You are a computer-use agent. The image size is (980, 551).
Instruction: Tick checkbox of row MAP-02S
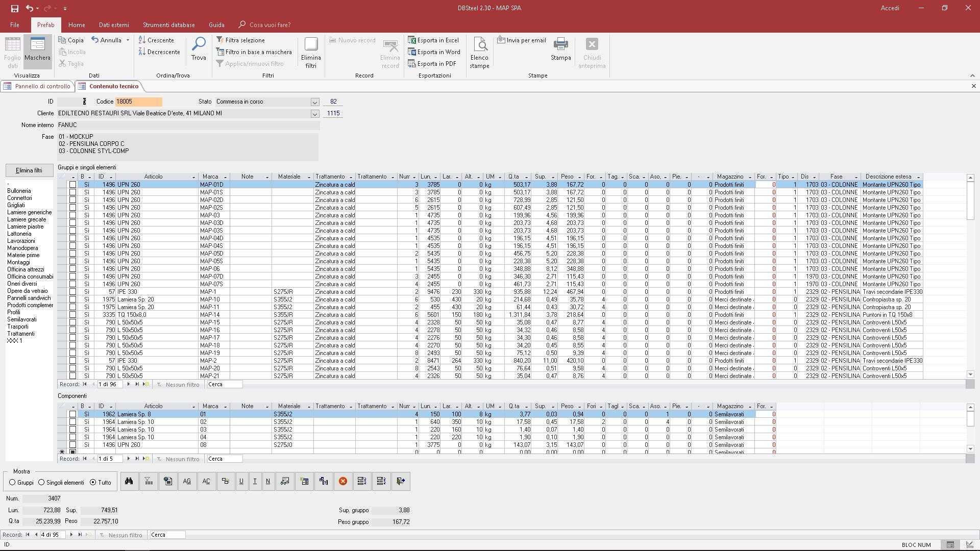coord(72,208)
